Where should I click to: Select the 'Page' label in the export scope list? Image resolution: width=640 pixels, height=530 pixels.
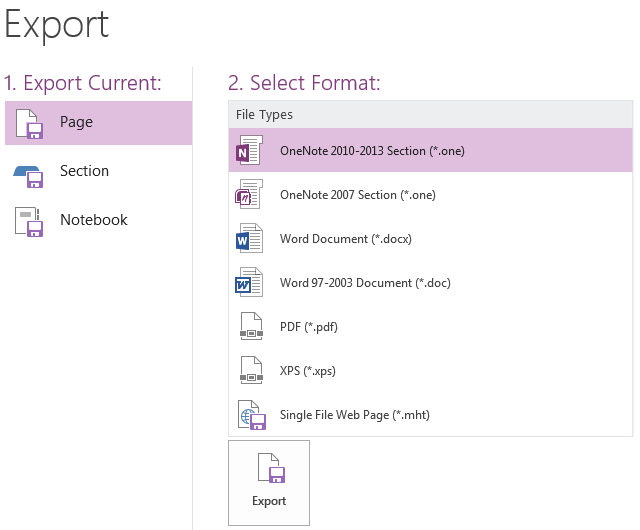tap(76, 122)
